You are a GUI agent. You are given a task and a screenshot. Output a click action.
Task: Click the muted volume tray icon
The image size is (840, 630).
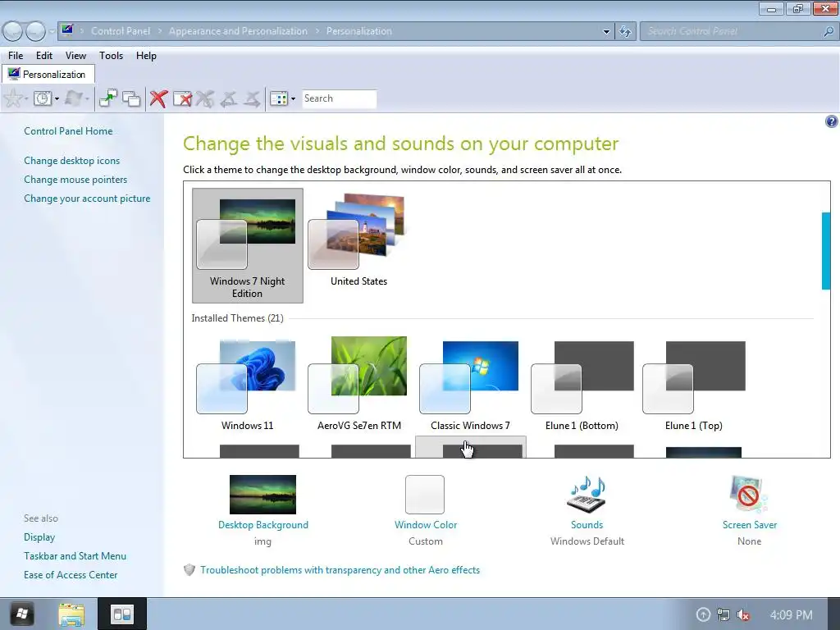(x=743, y=615)
